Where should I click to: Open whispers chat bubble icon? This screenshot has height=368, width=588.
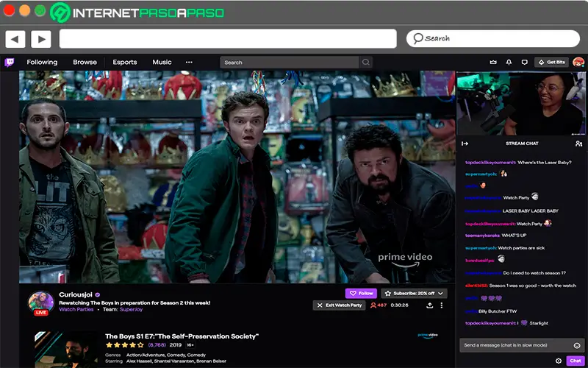click(525, 63)
